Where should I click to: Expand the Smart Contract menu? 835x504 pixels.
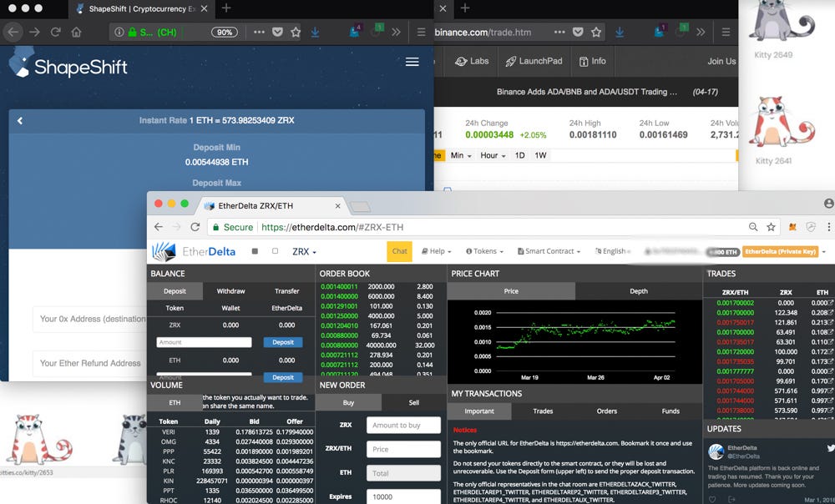pos(549,251)
